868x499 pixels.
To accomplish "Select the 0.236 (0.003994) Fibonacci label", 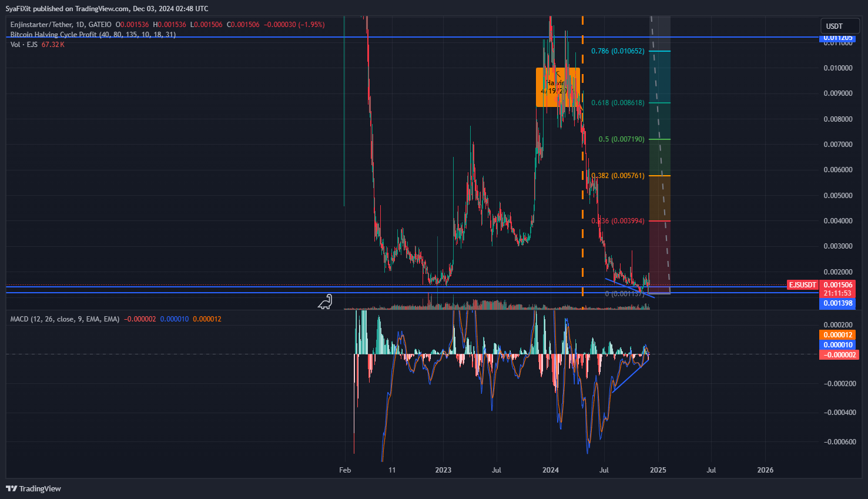I will (618, 221).
